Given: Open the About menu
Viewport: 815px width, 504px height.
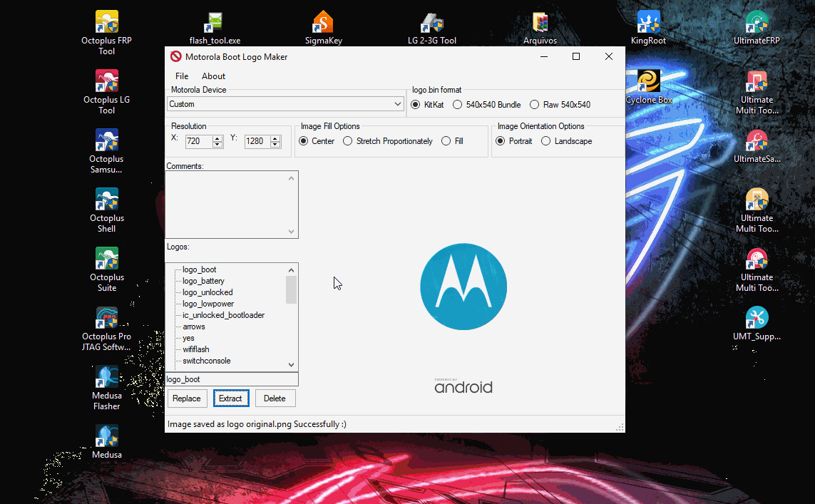Looking at the screenshot, I should (x=213, y=76).
